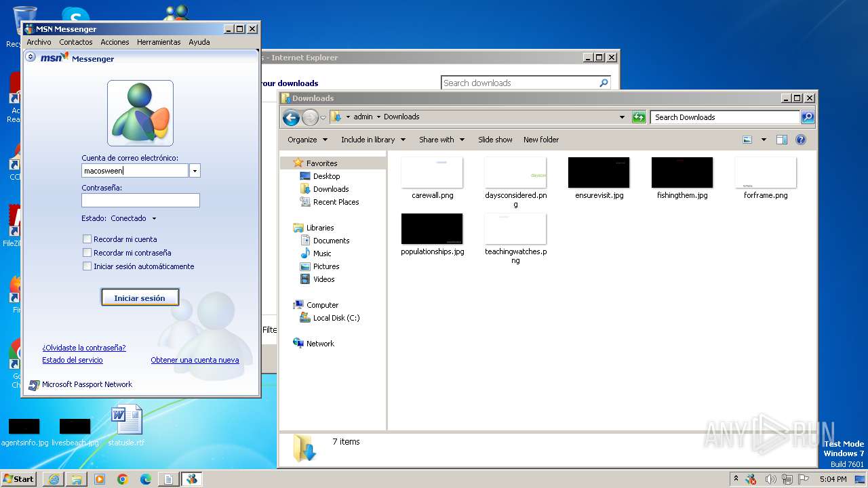This screenshot has width=868, height=488.
Task: Click Forward arrow in Downloads window
Action: (310, 118)
